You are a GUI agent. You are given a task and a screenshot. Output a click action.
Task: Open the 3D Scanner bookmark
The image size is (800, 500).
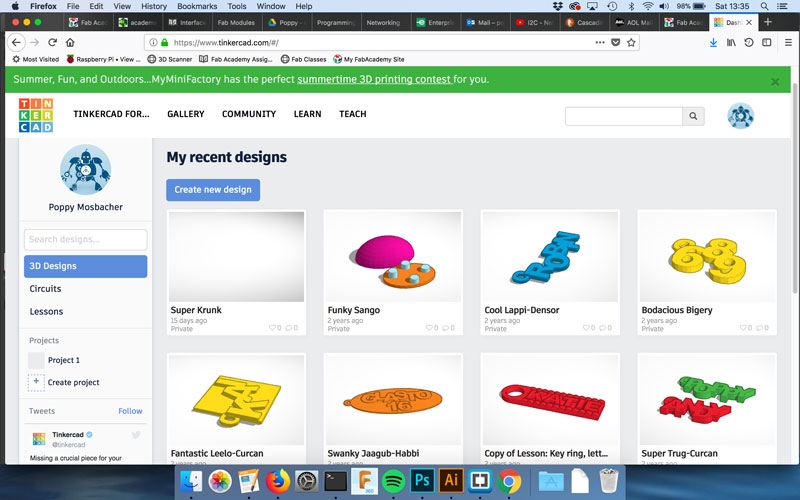tap(170, 59)
